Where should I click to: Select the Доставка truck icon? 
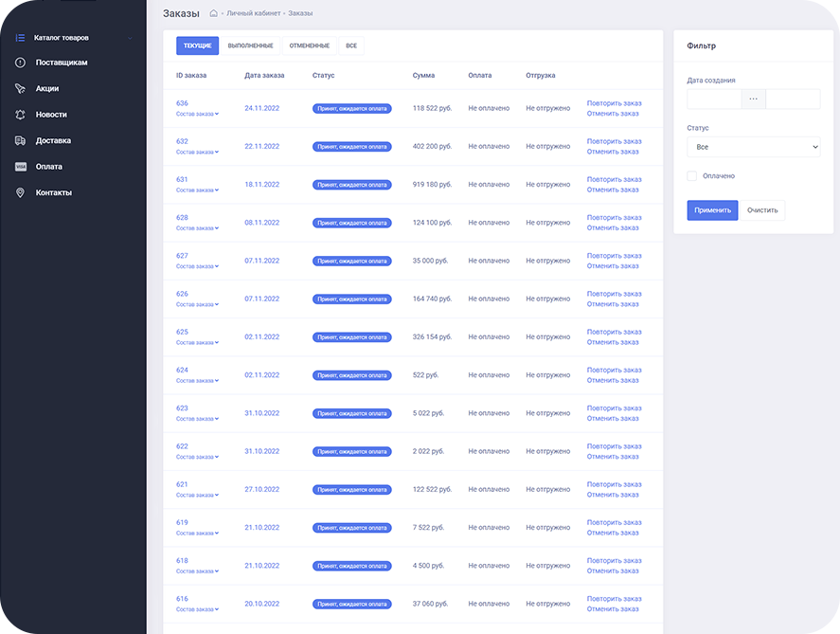point(20,140)
